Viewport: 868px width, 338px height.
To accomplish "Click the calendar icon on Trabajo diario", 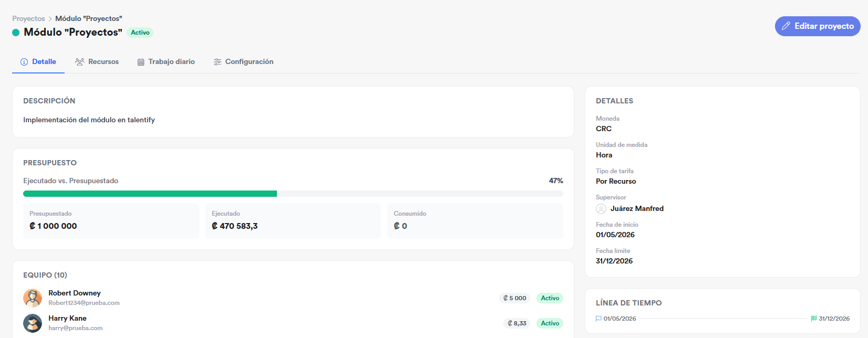I will [141, 62].
